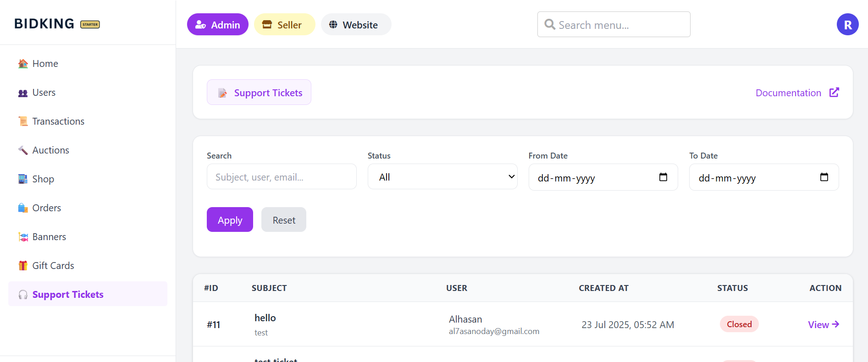View ticket #11 details
Image resolution: width=868 pixels, height=362 pixels.
[823, 324]
